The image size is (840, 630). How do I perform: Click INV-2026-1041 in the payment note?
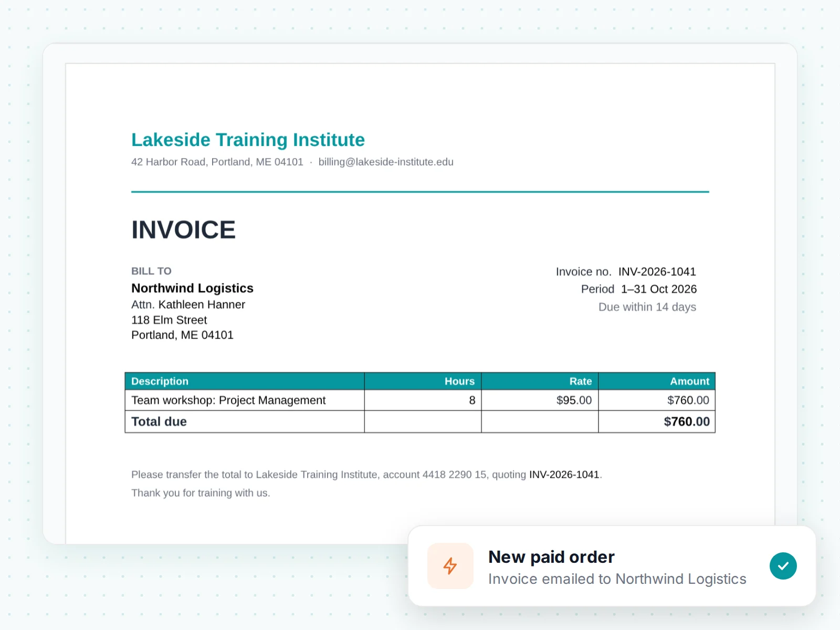(564, 475)
